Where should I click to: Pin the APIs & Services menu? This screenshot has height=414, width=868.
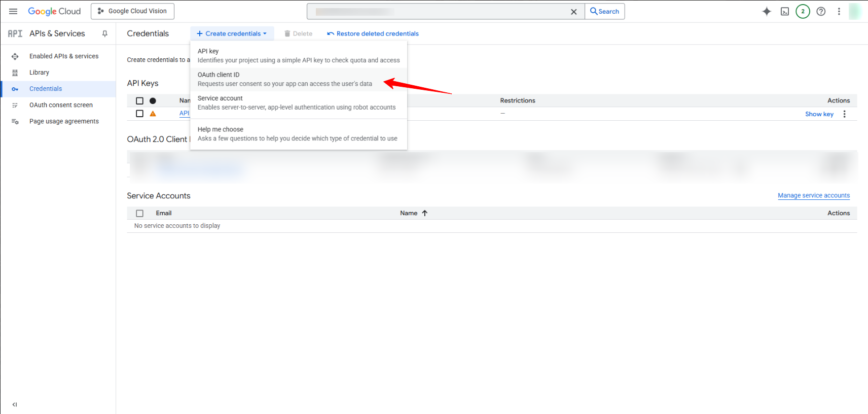point(105,33)
